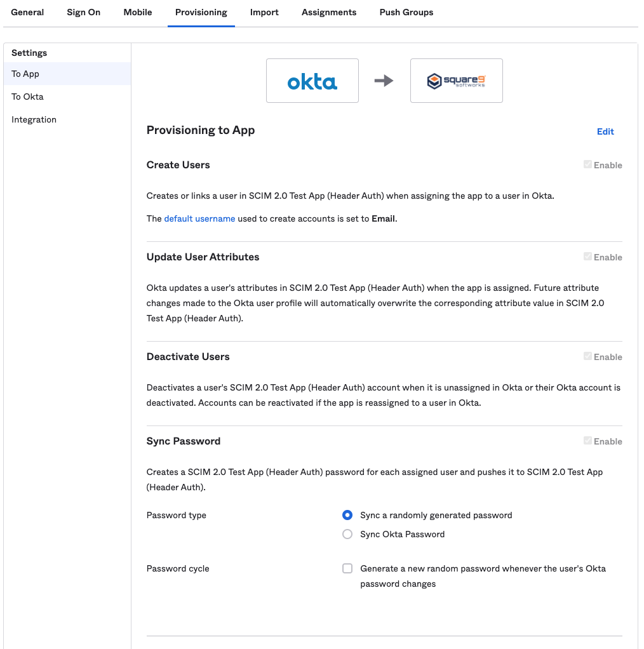
Task: Toggle the Deactivate Users Enable checkbox
Action: pos(587,356)
